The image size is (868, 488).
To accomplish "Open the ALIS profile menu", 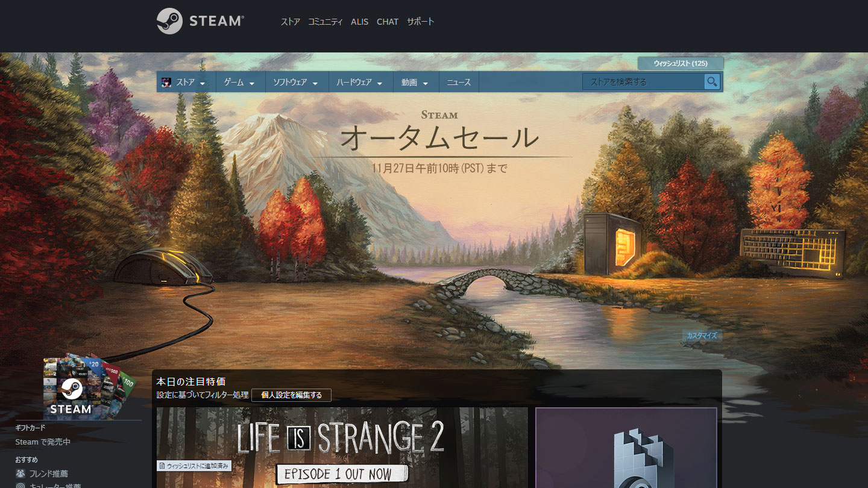I will [x=359, y=22].
